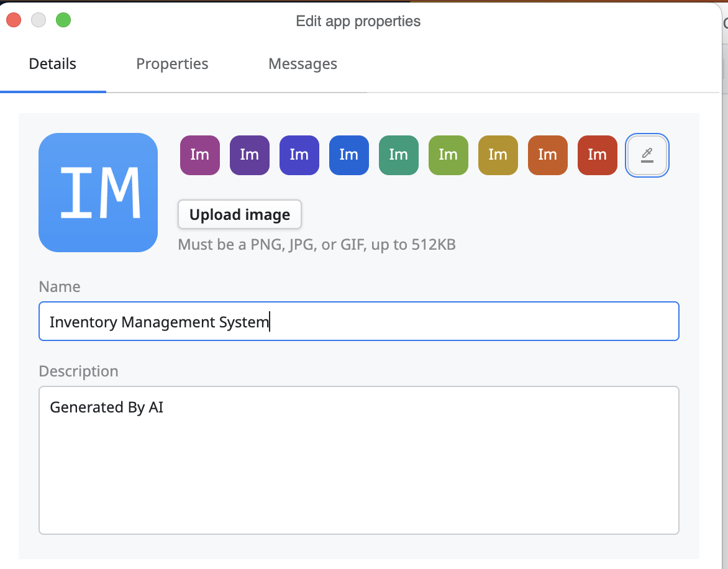Select the lime green Im icon color

coord(448,155)
